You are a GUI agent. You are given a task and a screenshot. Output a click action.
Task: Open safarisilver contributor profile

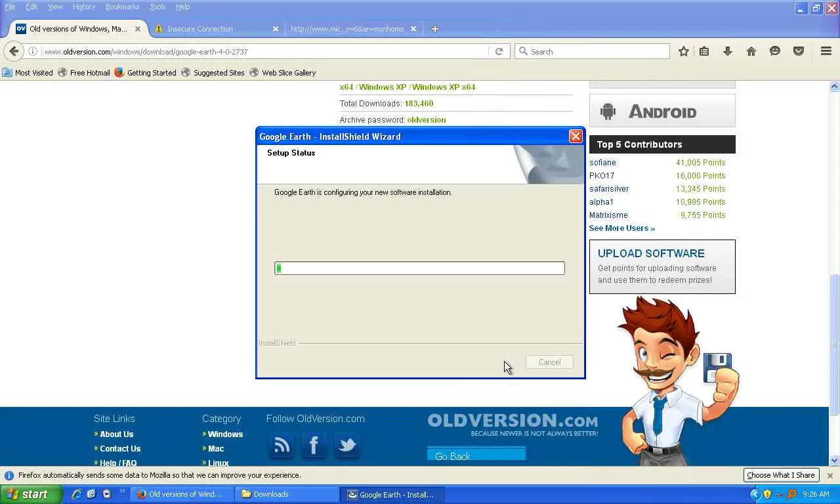pyautogui.click(x=609, y=189)
